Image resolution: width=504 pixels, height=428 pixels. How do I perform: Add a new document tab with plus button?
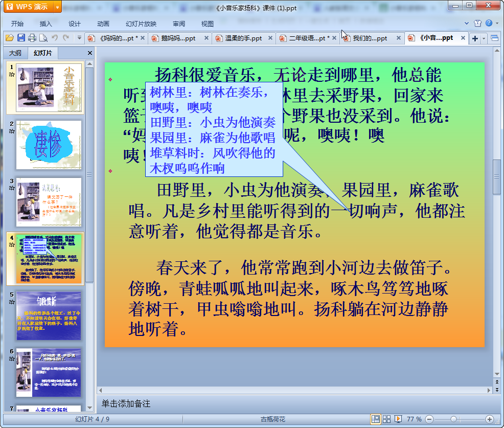[475, 38]
